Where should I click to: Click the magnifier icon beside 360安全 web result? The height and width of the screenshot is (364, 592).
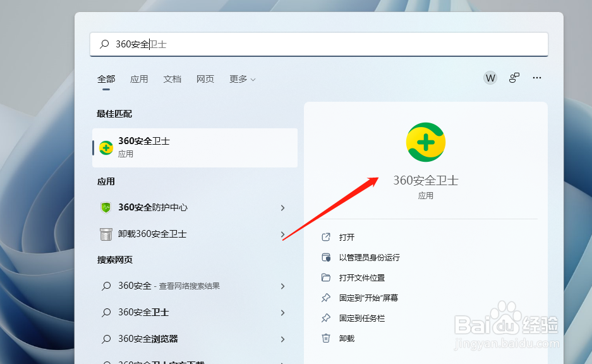(106, 286)
